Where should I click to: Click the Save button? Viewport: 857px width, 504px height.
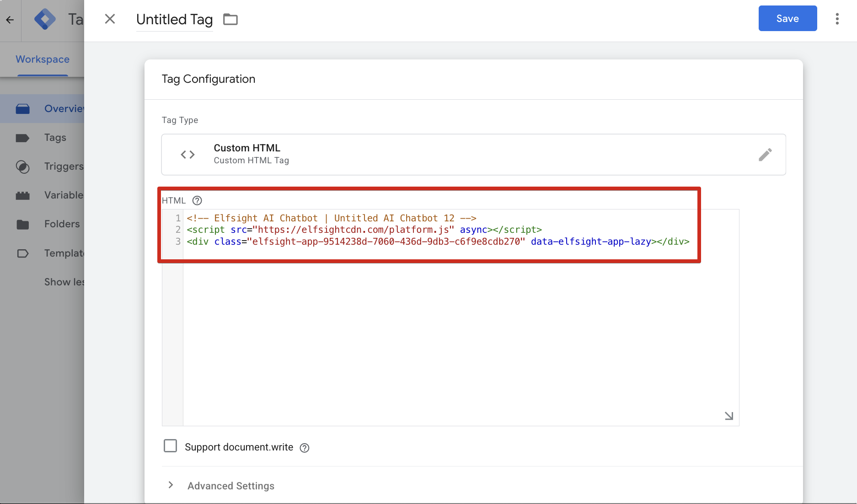coord(787,18)
